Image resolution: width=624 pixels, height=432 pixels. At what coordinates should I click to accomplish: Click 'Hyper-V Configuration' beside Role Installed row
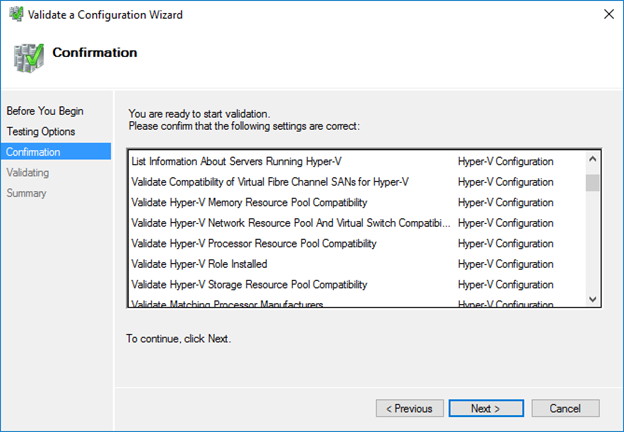click(x=505, y=264)
